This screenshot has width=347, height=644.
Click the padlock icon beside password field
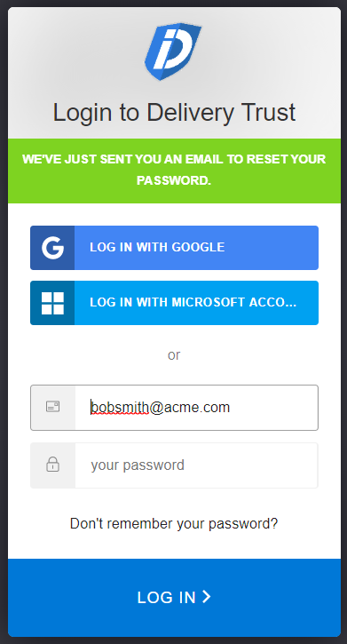(52, 465)
